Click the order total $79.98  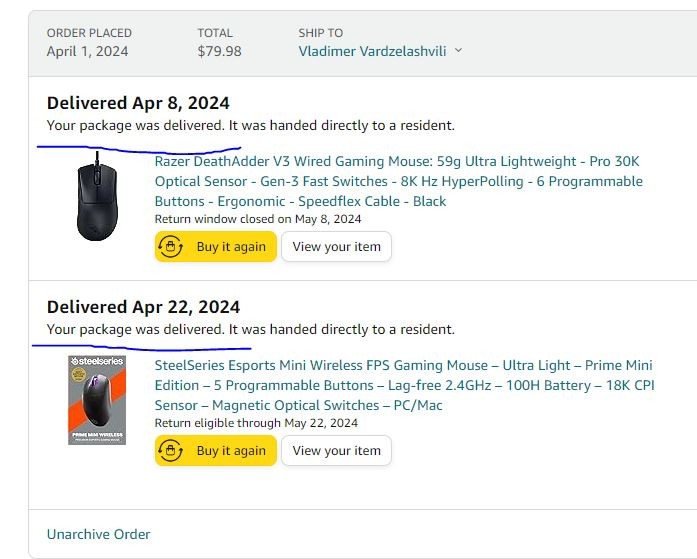219,51
